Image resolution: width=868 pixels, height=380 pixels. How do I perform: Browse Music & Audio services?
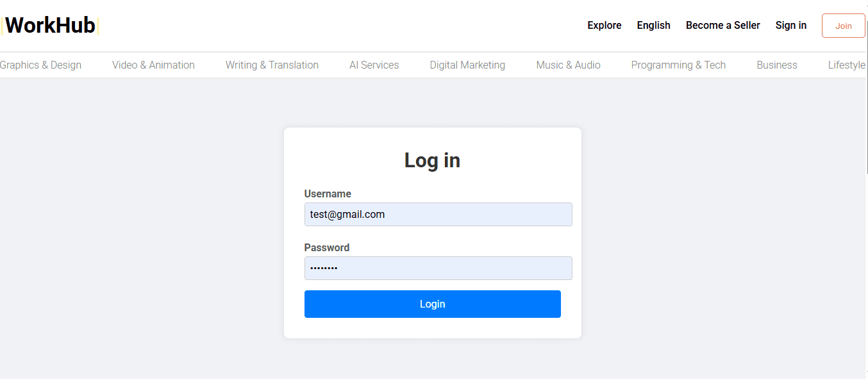(x=568, y=65)
